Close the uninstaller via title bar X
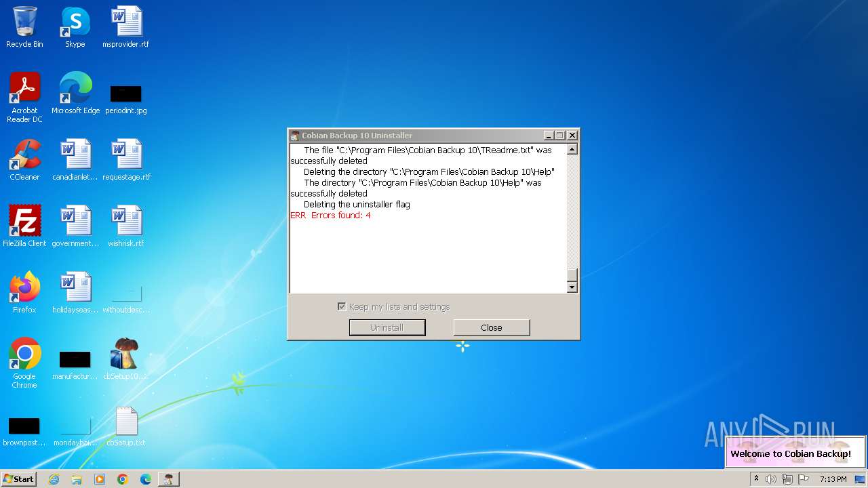The image size is (868, 488). [x=572, y=136]
